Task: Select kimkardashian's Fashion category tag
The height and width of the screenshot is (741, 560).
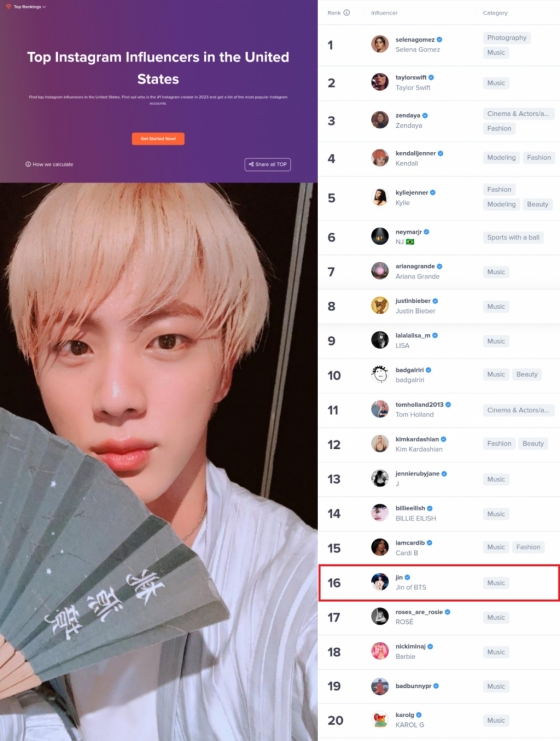Action: tap(499, 443)
